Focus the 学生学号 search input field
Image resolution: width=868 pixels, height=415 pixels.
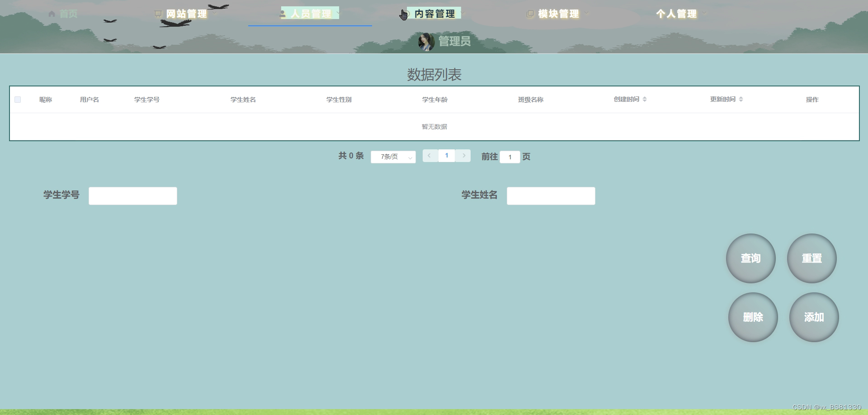[133, 196]
